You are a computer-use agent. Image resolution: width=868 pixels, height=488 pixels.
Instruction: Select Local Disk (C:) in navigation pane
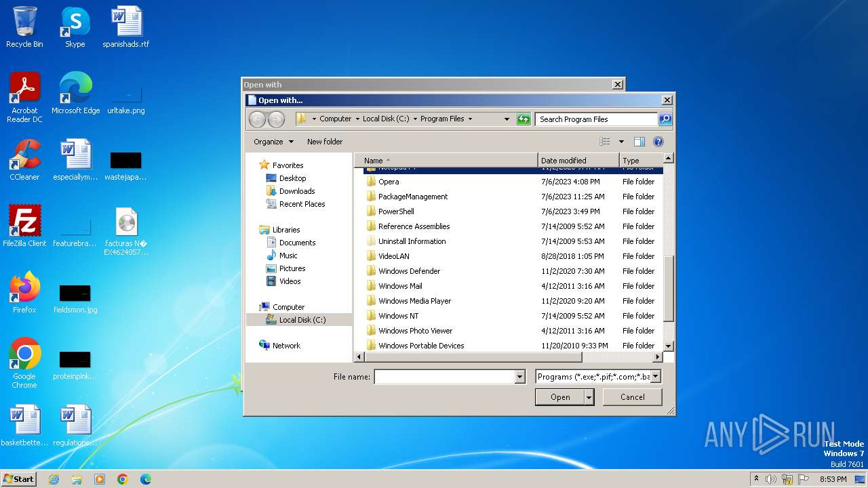pyautogui.click(x=302, y=320)
